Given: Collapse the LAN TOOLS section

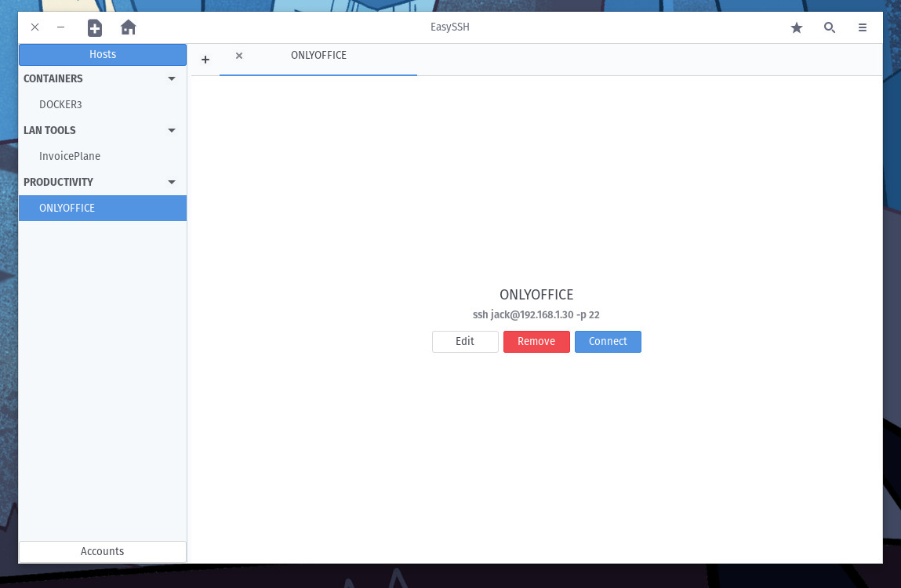Looking at the screenshot, I should [x=171, y=130].
